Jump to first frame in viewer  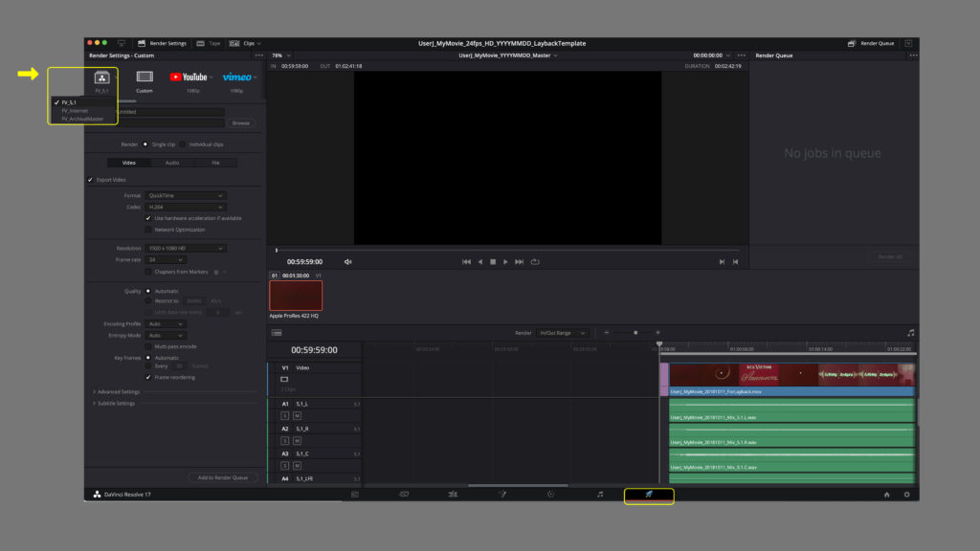[x=466, y=262]
